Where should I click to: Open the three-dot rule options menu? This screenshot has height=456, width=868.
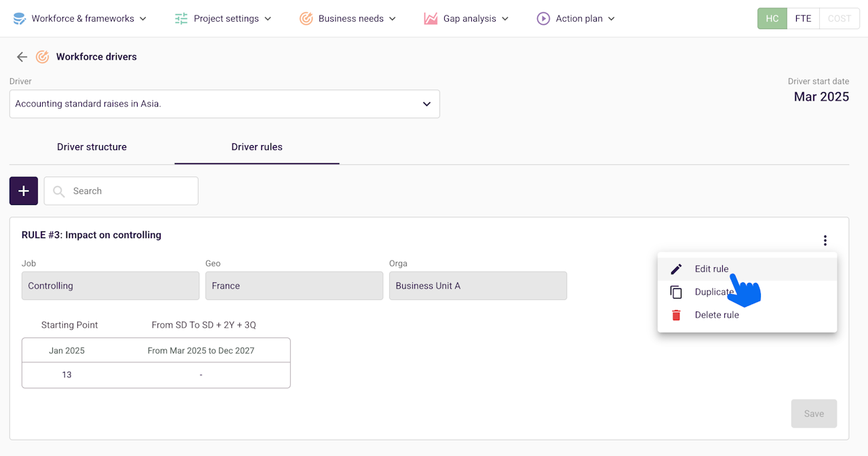825,240
